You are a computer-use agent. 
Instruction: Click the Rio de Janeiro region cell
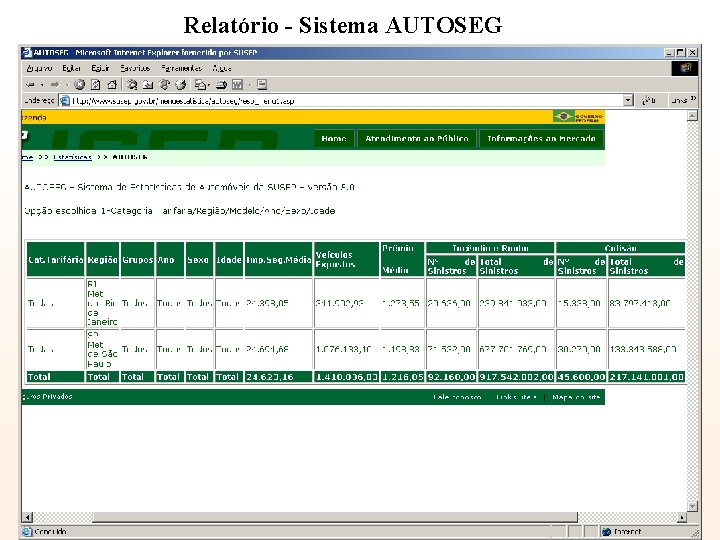pos(102,303)
